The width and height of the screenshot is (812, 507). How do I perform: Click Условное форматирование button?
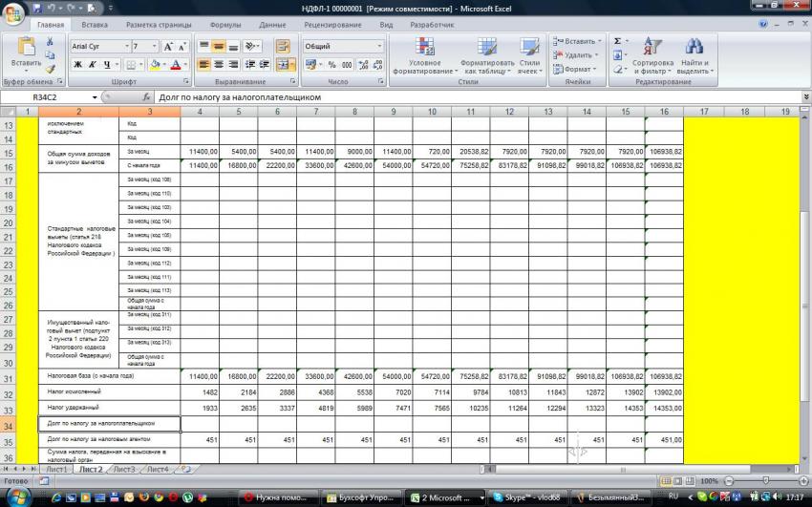422,57
